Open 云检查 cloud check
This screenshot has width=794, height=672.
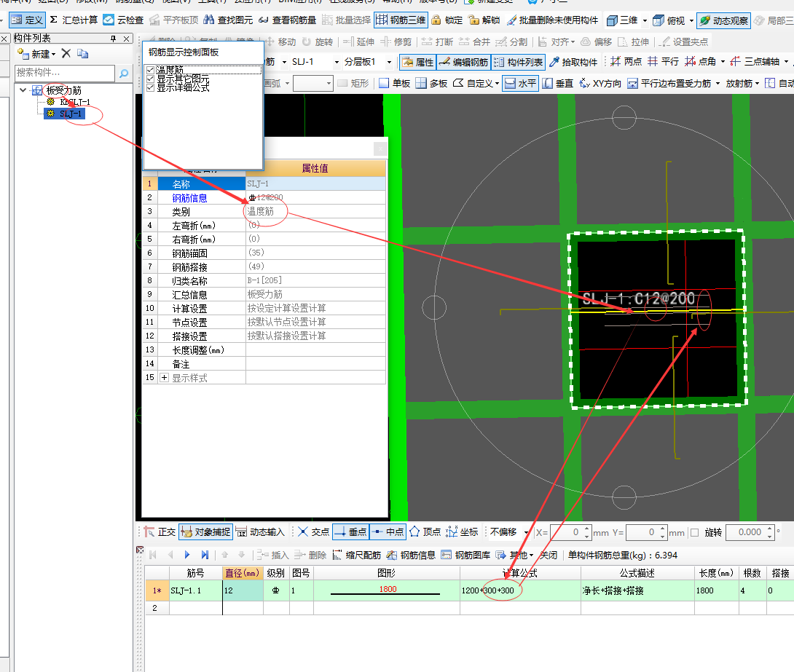pyautogui.click(x=123, y=20)
